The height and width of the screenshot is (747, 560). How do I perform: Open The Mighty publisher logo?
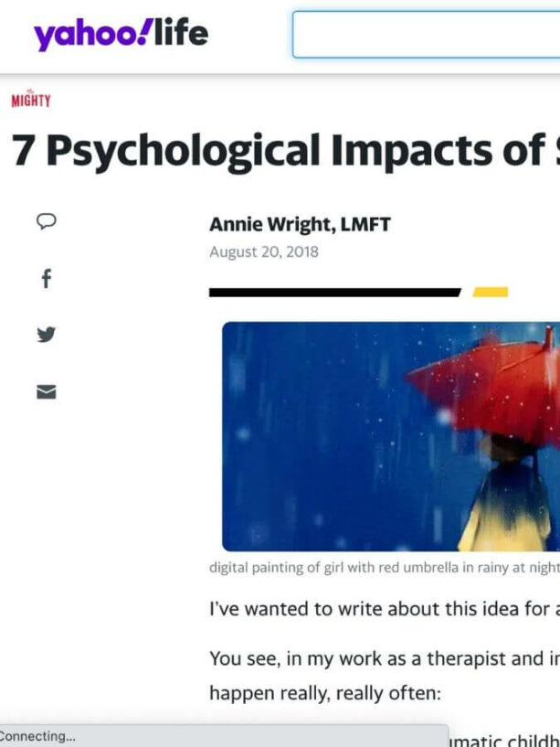click(x=31, y=99)
